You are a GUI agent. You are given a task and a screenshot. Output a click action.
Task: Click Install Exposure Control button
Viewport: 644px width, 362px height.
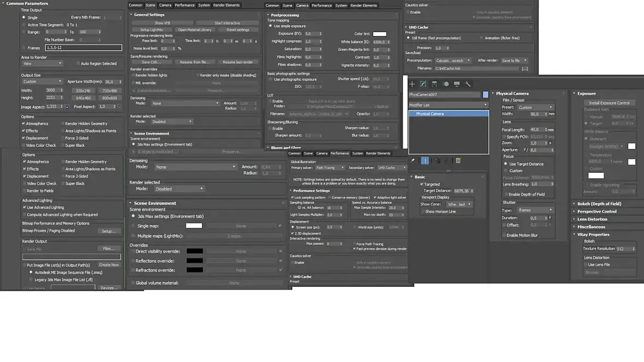tap(609, 103)
